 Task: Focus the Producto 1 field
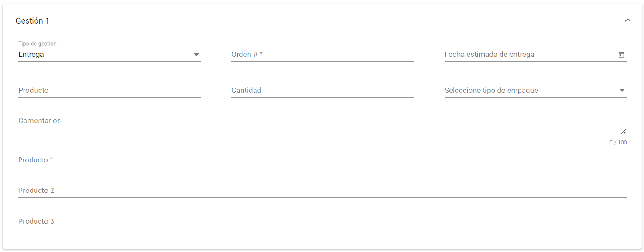point(322,160)
